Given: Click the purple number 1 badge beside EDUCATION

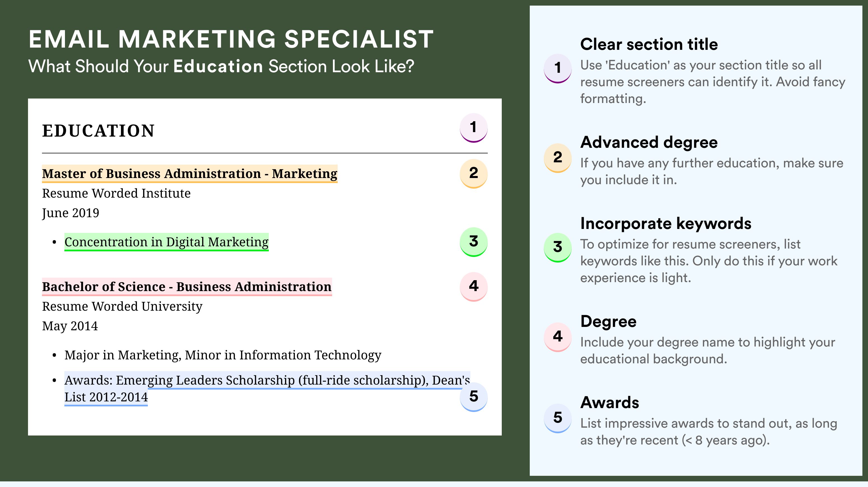Looking at the screenshot, I should (473, 128).
